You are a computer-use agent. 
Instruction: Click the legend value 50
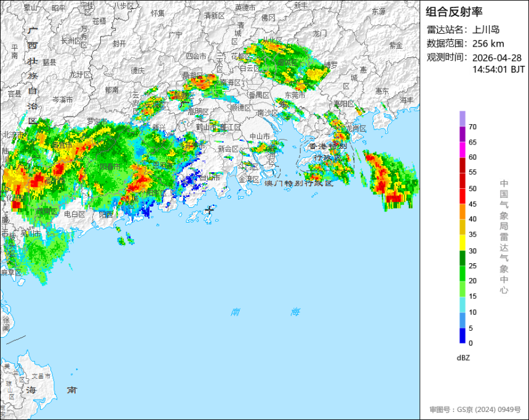[472, 189]
